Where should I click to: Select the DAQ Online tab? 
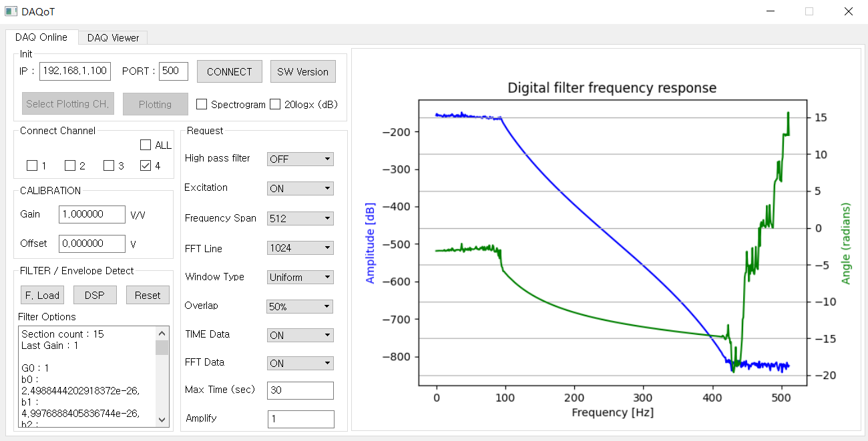click(41, 37)
